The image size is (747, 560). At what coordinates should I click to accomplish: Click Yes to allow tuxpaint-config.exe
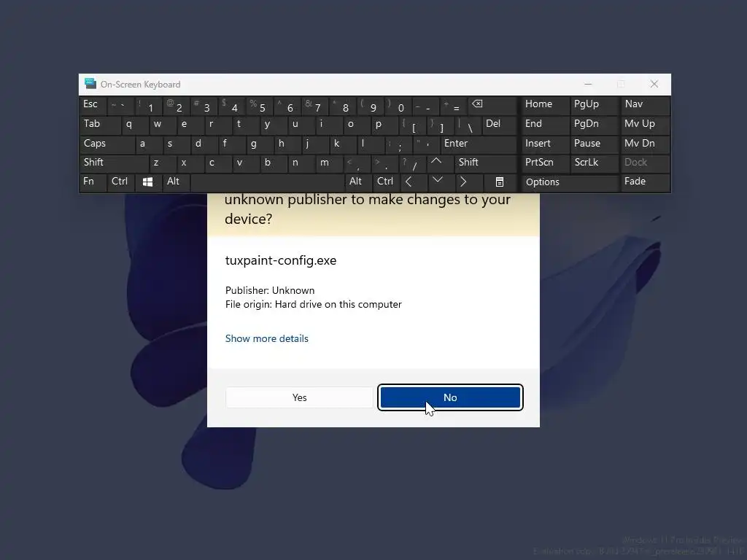[x=299, y=397]
